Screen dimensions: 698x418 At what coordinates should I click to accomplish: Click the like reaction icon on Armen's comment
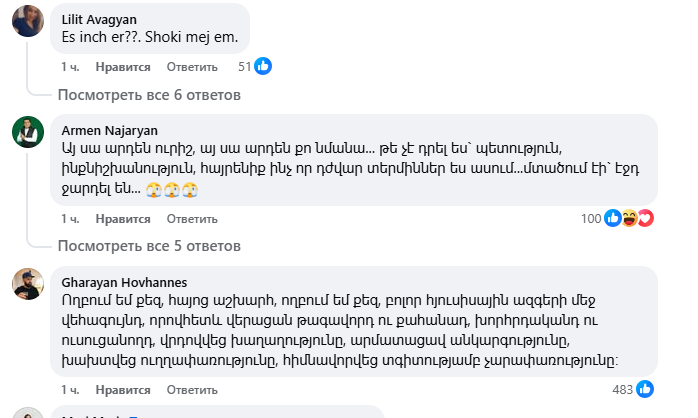point(613,218)
